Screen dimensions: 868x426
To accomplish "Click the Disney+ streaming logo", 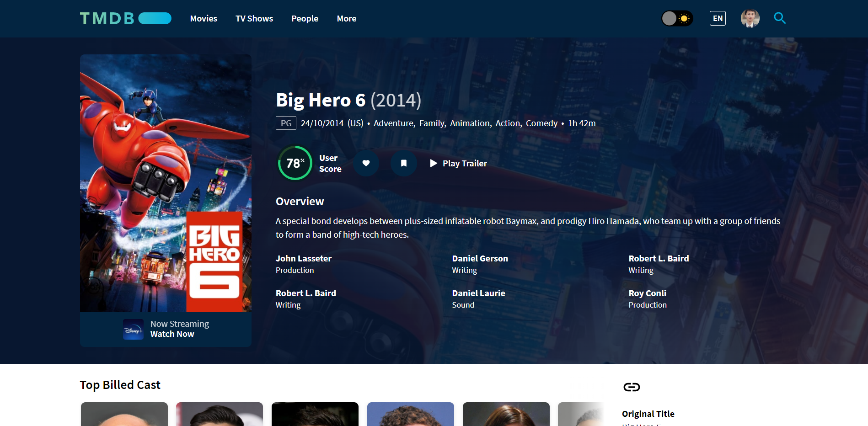I will [x=133, y=329].
